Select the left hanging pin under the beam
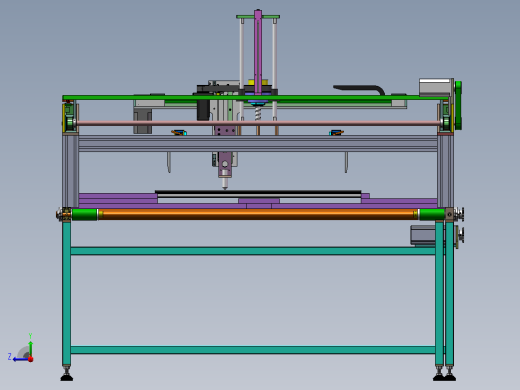 point(169,162)
